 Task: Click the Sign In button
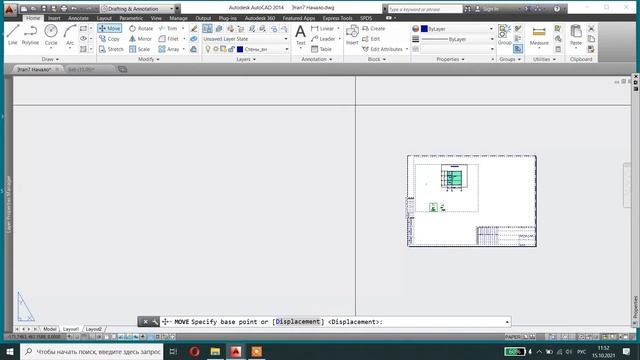tap(487, 9)
